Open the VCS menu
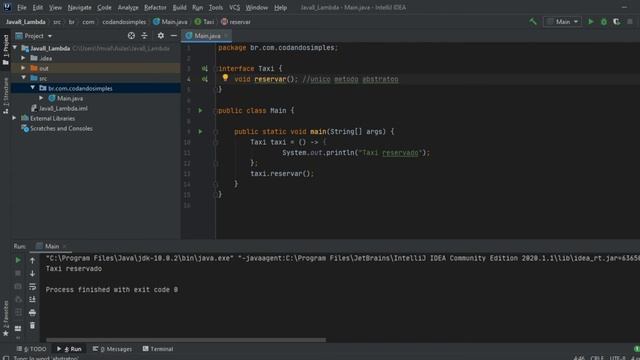The width and height of the screenshot is (640, 360). 234,7
